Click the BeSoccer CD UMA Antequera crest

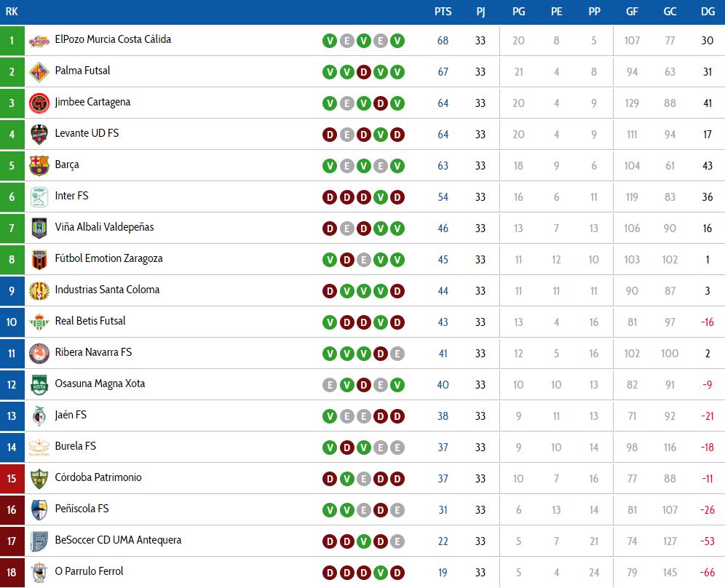pyautogui.click(x=39, y=541)
